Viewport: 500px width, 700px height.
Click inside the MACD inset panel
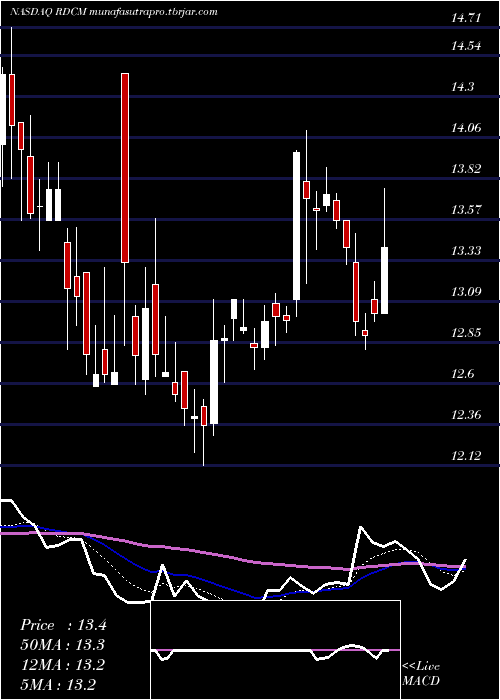click(276, 650)
